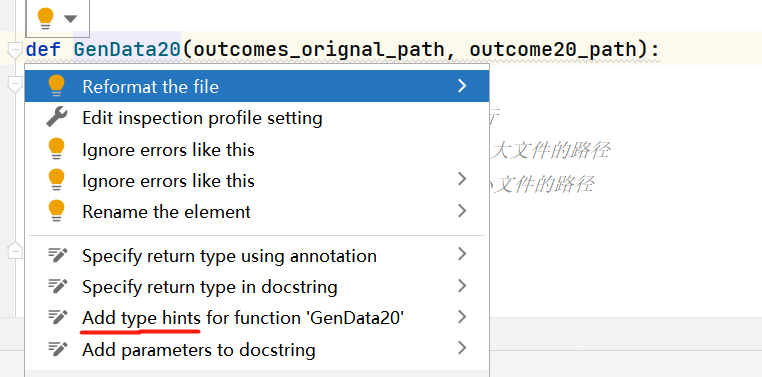Click pencil icon beside Specify return type in docstring
The width and height of the screenshot is (762, 377).
click(57, 286)
